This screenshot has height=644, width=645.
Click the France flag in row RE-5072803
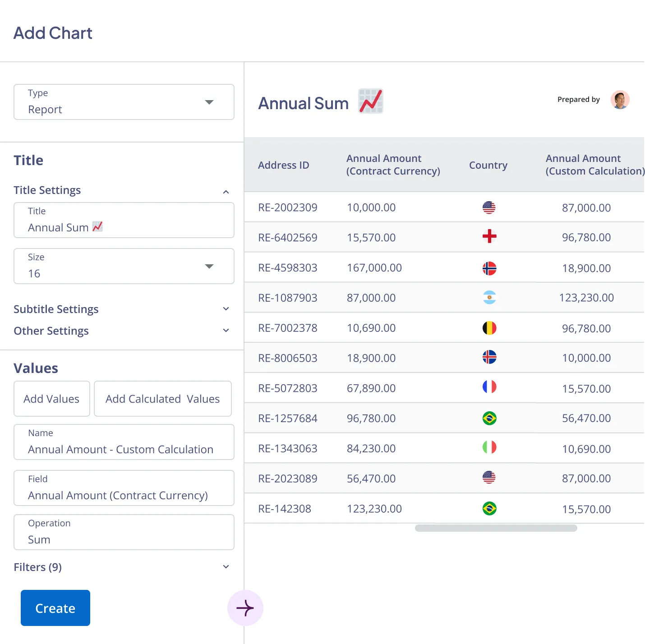coord(489,387)
